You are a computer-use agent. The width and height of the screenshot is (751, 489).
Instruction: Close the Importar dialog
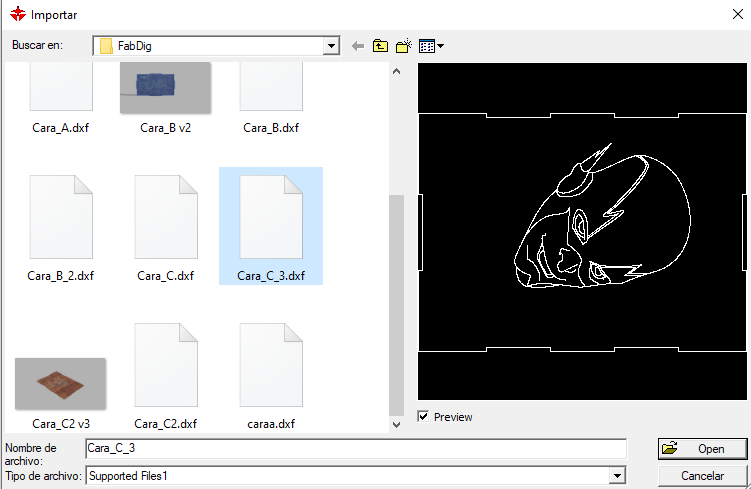738,14
